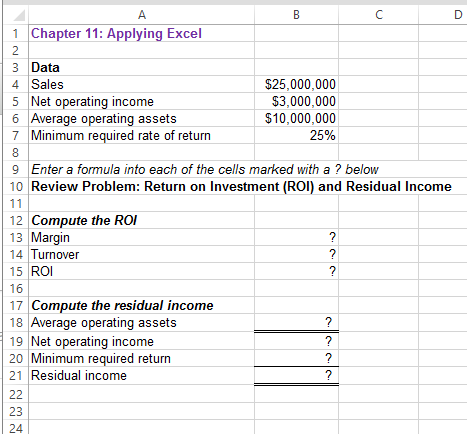The image size is (467, 434).
Task: Select the ? cell in row 19
Action: [296, 341]
